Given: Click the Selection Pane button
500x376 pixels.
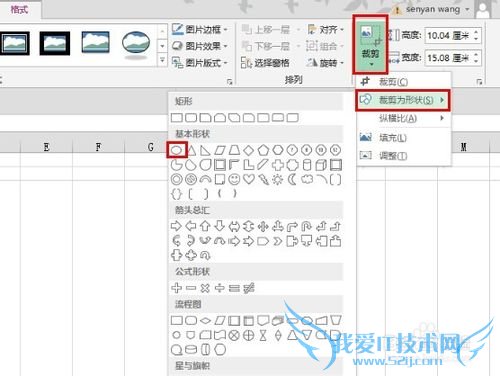Looking at the screenshot, I should 265,62.
